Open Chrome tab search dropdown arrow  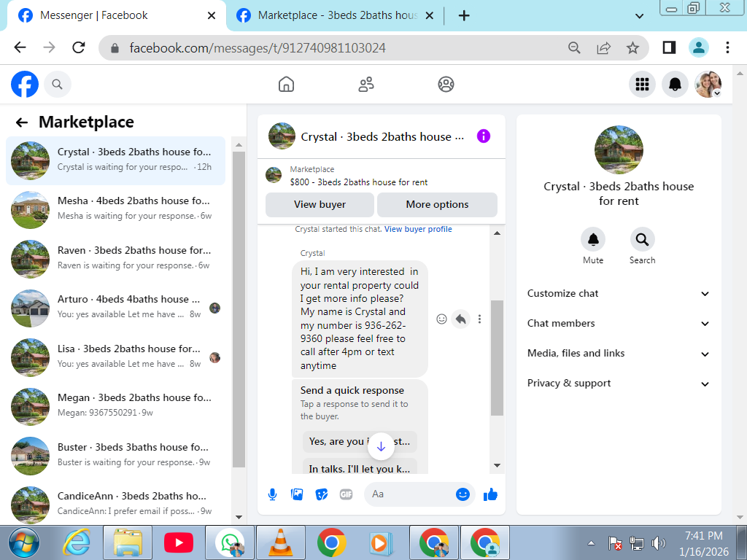click(639, 16)
